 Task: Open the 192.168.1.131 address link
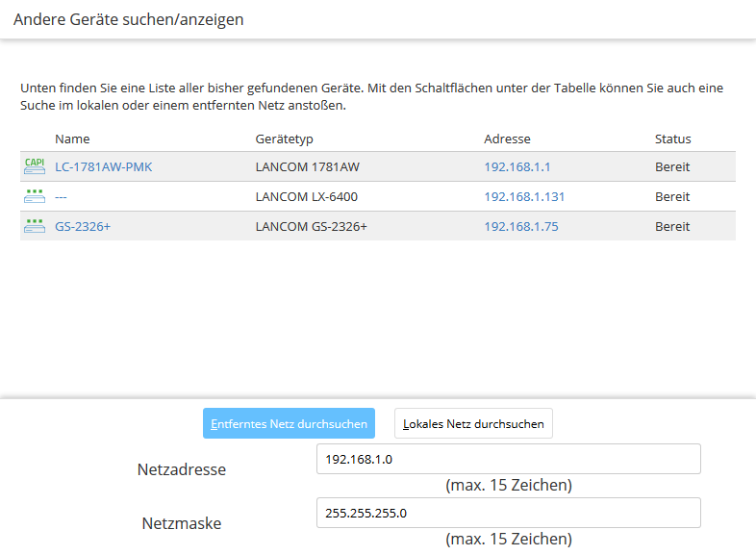coord(523,196)
